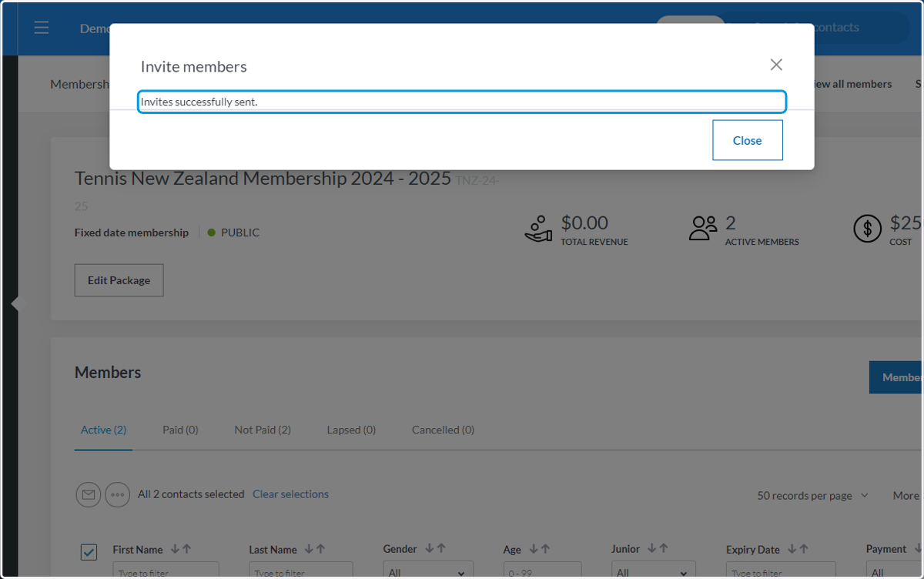Click the Members section heading
The width and height of the screenshot is (924, 579).
click(108, 373)
